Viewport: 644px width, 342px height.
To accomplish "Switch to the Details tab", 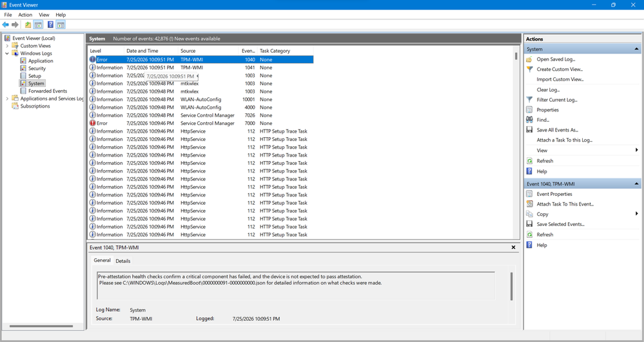I will click(122, 261).
